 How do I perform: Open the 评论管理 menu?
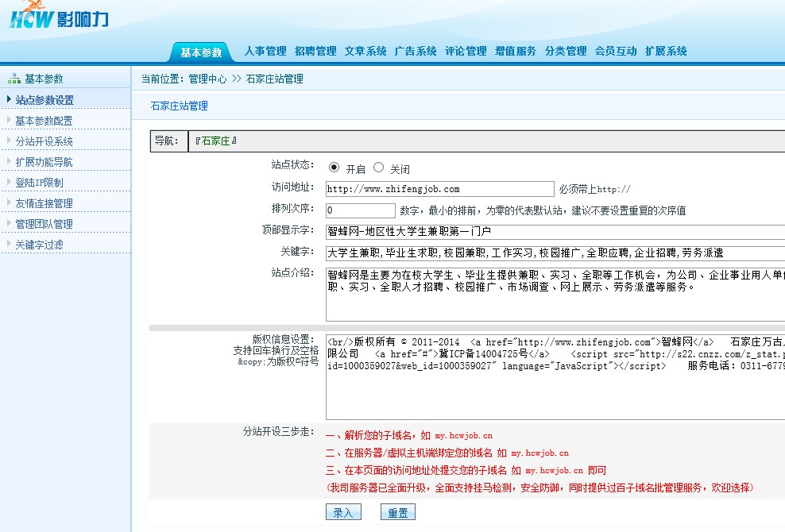pyautogui.click(x=466, y=51)
